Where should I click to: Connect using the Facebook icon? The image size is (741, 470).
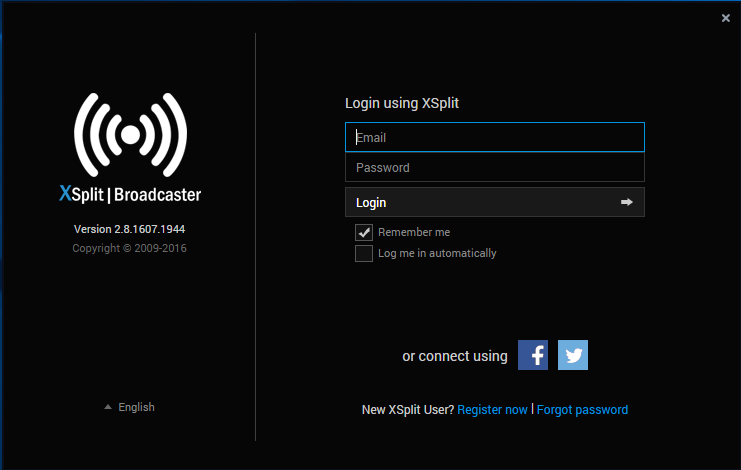(x=533, y=355)
